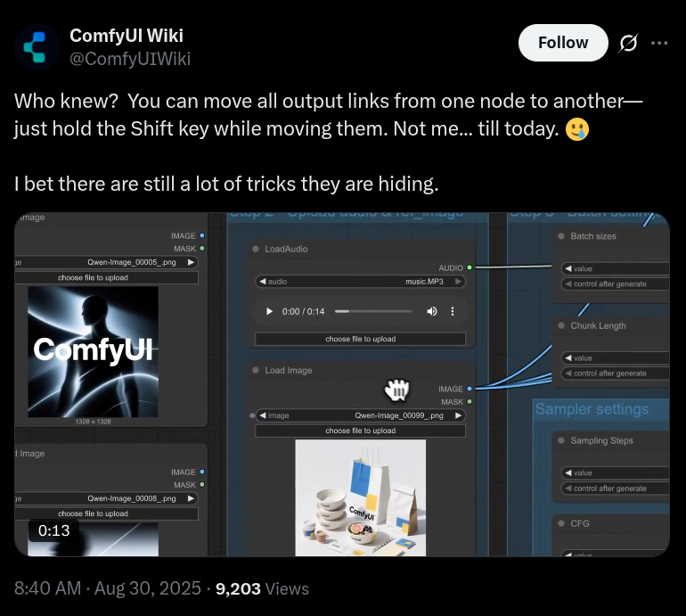Click next arrow on Qwen-Image_00005_.png field

click(x=191, y=262)
